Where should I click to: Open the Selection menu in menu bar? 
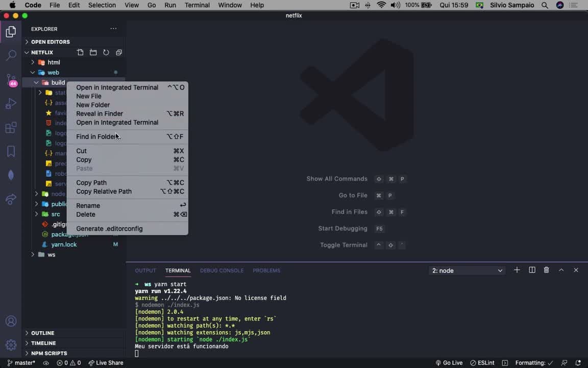coord(102,5)
